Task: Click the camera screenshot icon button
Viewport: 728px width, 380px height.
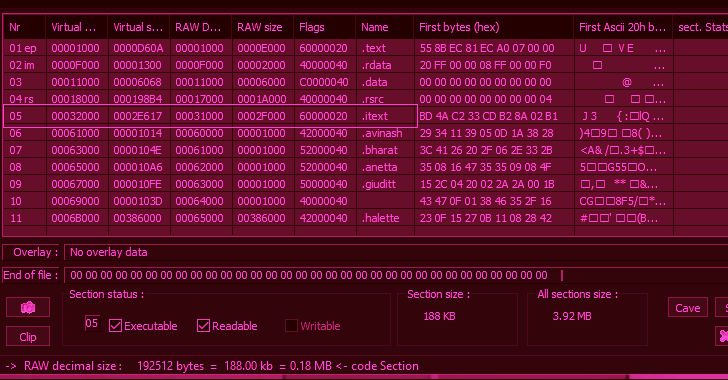Action: click(28, 307)
